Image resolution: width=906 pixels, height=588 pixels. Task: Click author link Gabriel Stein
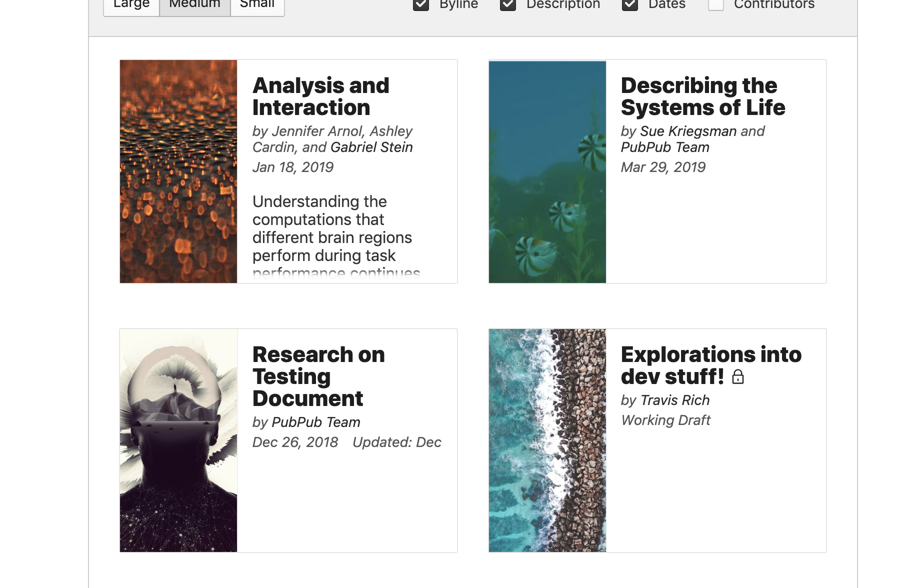click(x=371, y=147)
